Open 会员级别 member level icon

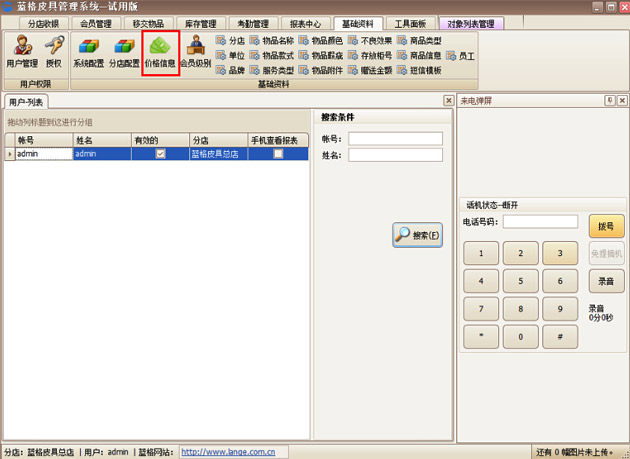pyautogui.click(x=196, y=52)
